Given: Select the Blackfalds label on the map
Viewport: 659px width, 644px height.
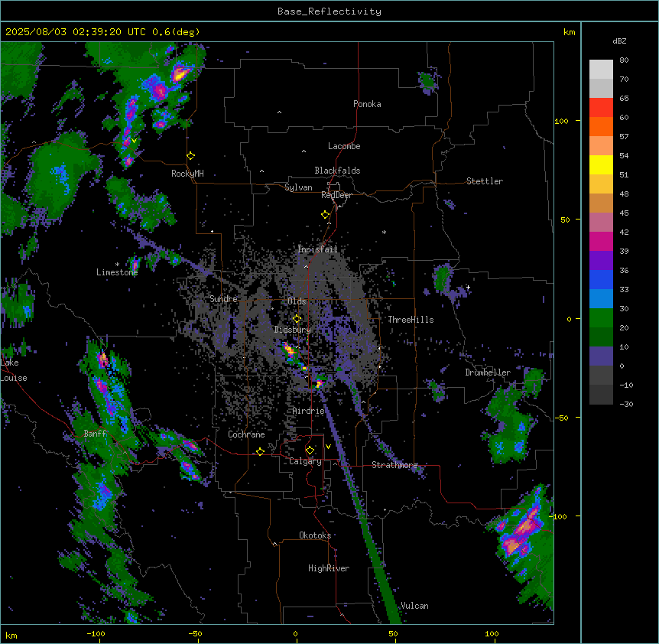Looking at the screenshot, I should 337,171.
